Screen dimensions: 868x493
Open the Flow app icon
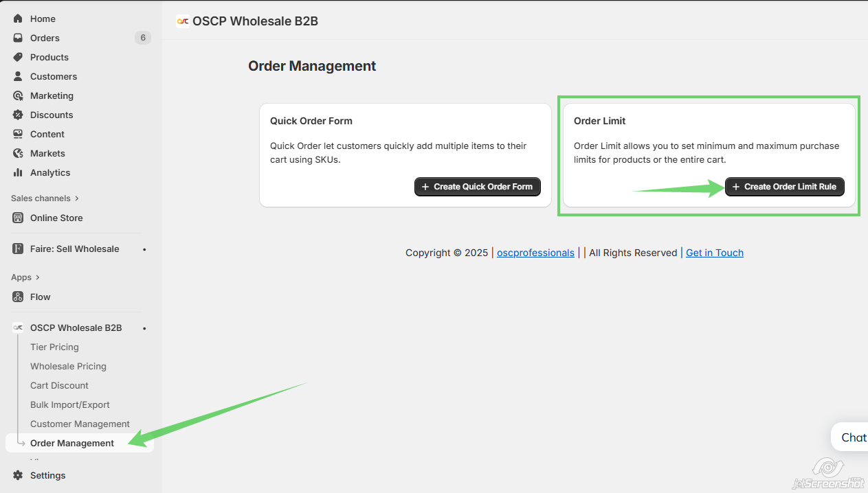[18, 297]
